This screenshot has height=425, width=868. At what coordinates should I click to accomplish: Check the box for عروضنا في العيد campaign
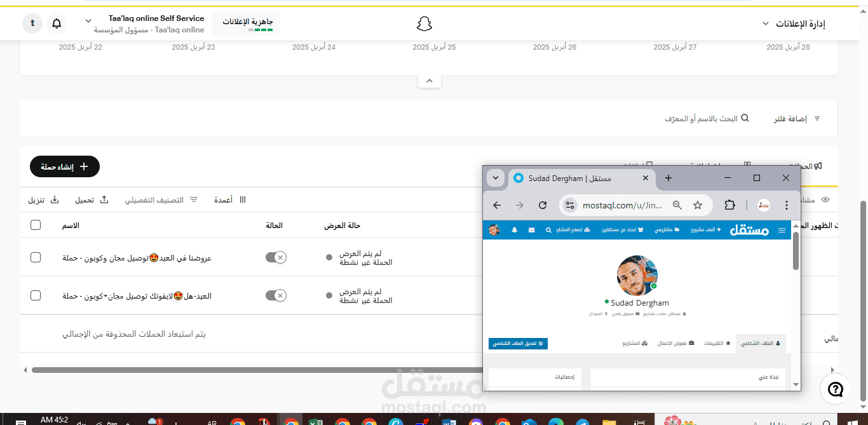tap(36, 257)
